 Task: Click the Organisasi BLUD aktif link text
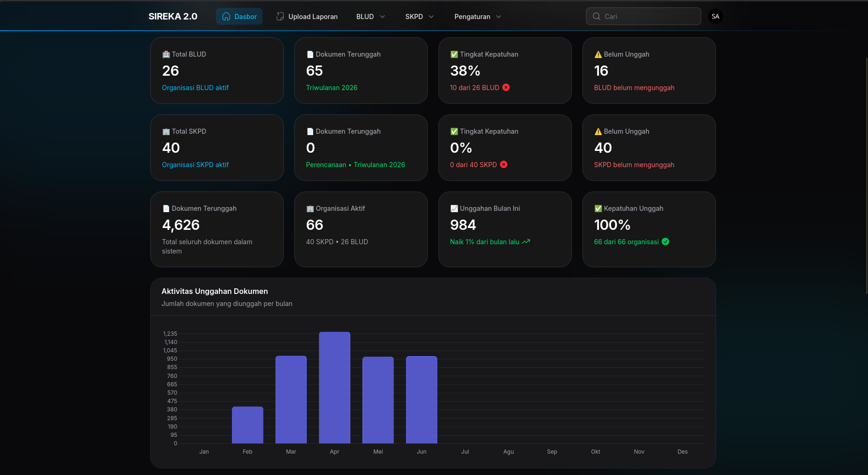(195, 88)
